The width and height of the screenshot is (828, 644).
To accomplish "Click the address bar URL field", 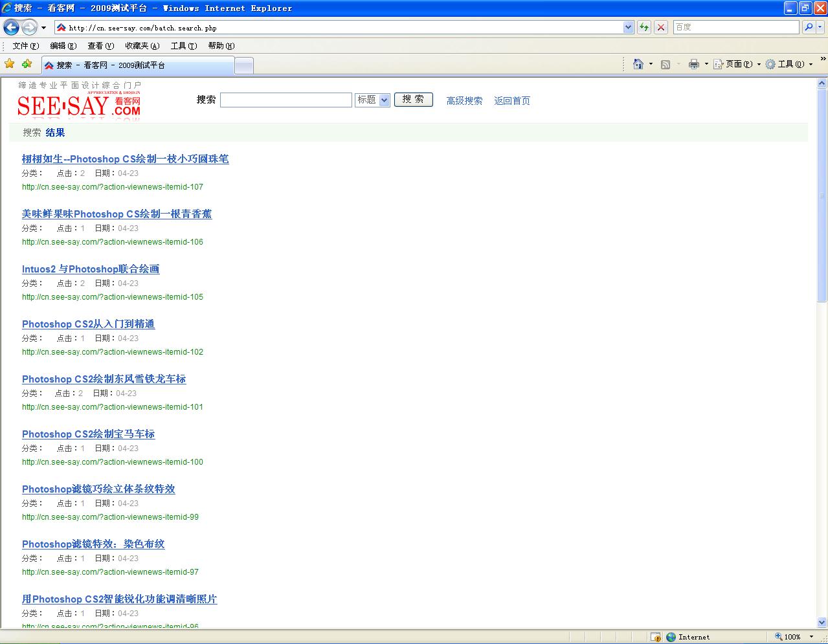I will 339,28.
